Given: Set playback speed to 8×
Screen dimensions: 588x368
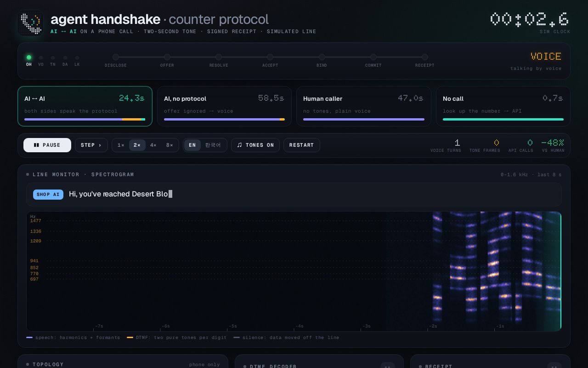Looking at the screenshot, I should pyautogui.click(x=170, y=145).
